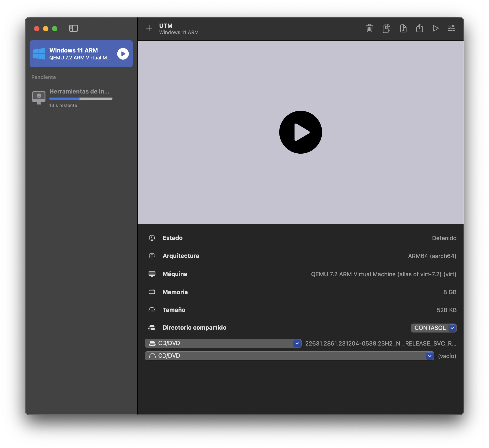Click the 8 GB memory value
The image size is (489, 448).
(450, 292)
